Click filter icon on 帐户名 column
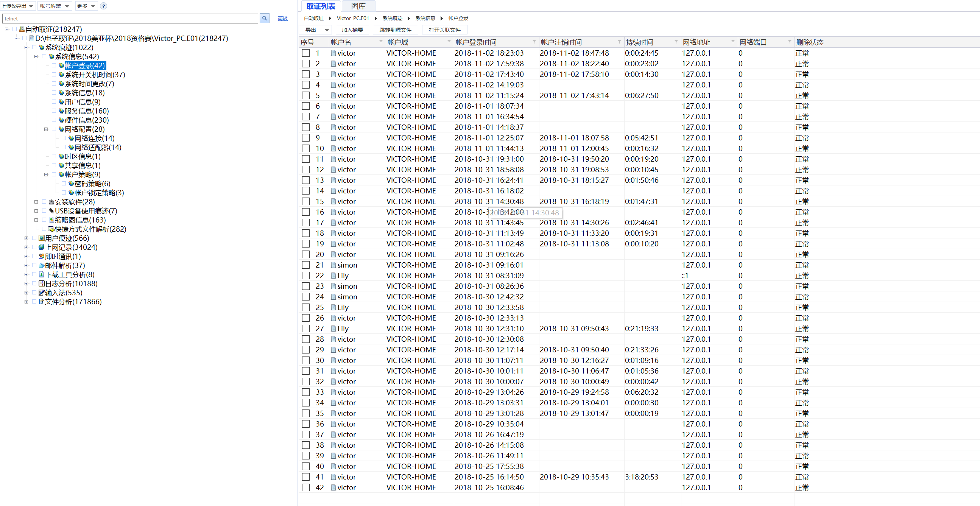 [x=380, y=42]
